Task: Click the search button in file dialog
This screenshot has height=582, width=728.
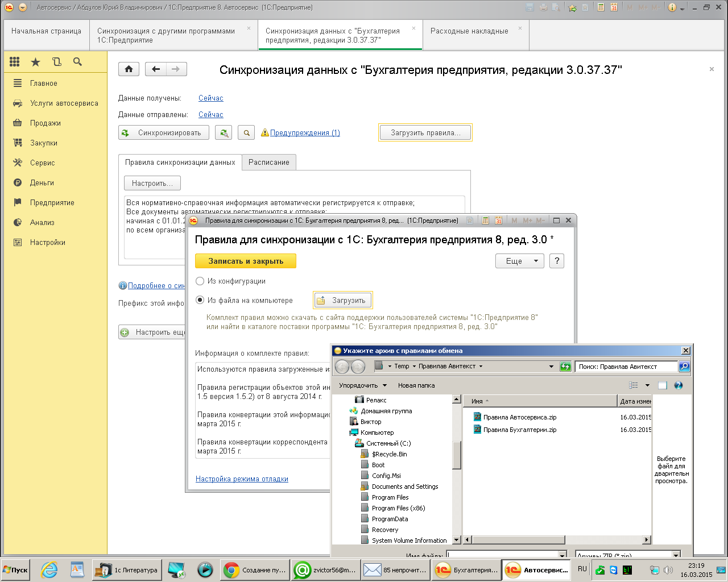Action: click(x=684, y=367)
